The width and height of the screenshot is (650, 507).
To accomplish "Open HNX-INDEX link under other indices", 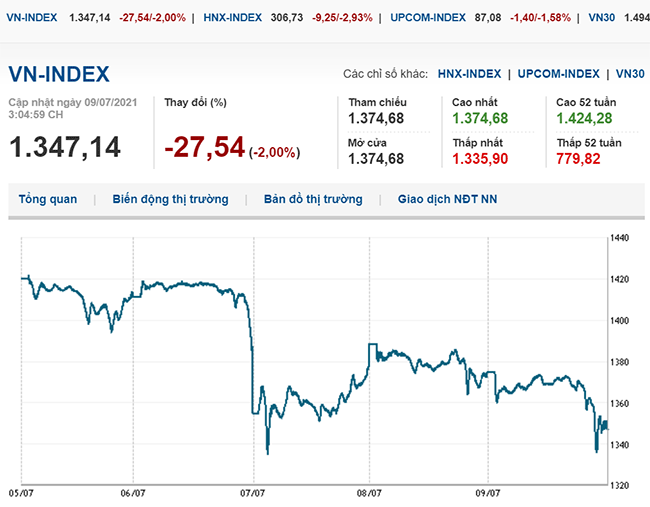I will click(469, 74).
